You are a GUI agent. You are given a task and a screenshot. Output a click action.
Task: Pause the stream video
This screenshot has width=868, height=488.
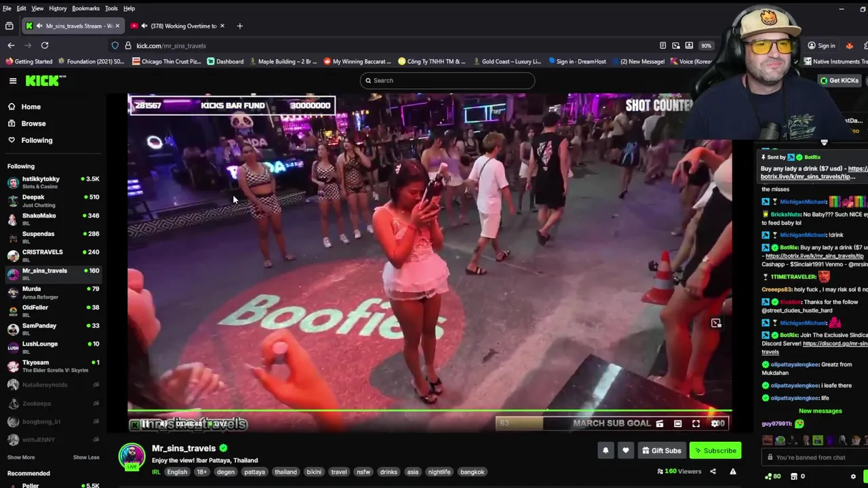coord(146,424)
